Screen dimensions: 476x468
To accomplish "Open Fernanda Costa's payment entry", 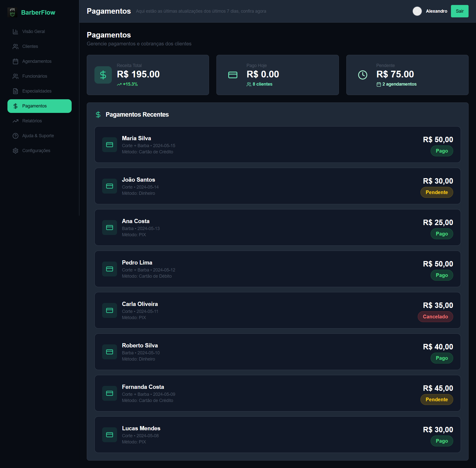I will (277, 393).
